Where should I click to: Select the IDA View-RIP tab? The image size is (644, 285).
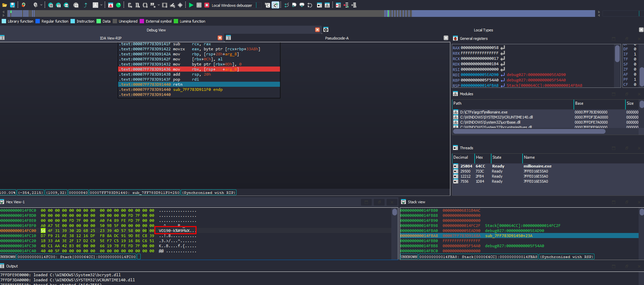(111, 38)
